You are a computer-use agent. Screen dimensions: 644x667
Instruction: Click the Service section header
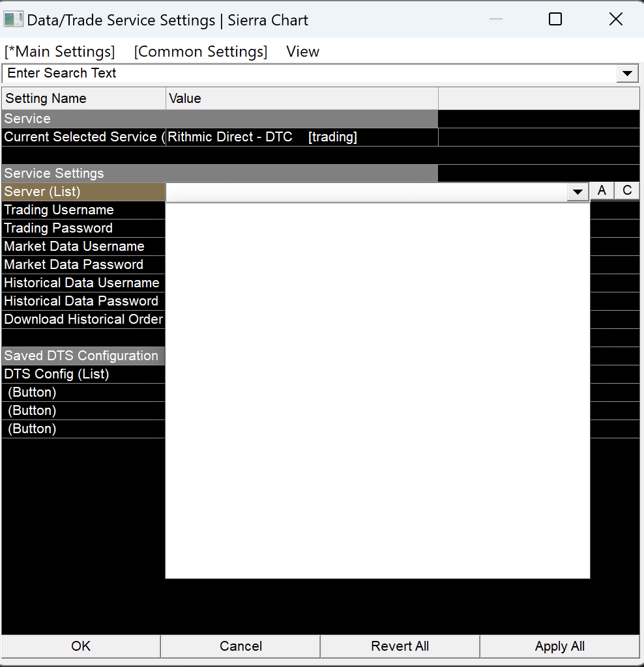(220, 119)
